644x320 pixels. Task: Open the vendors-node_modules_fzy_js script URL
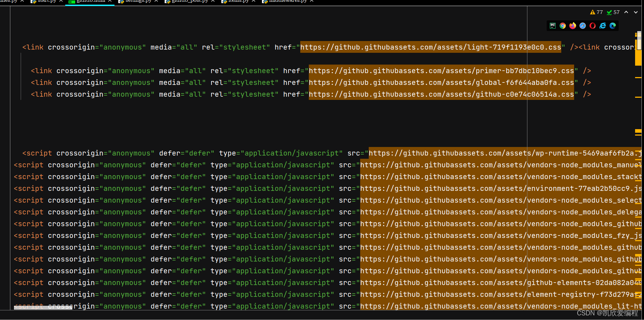(501, 235)
